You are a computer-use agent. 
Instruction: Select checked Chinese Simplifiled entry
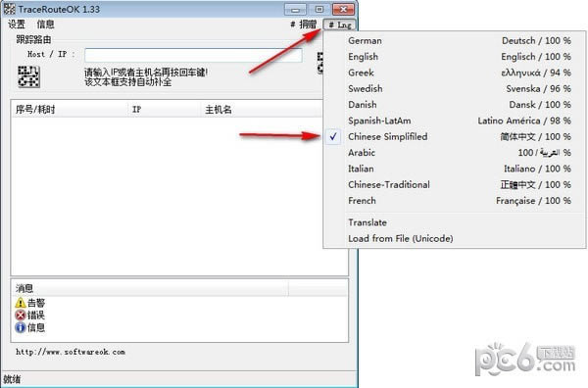(x=455, y=137)
